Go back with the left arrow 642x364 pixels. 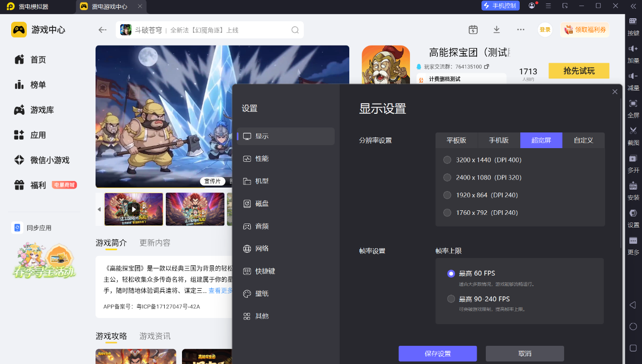click(x=103, y=30)
